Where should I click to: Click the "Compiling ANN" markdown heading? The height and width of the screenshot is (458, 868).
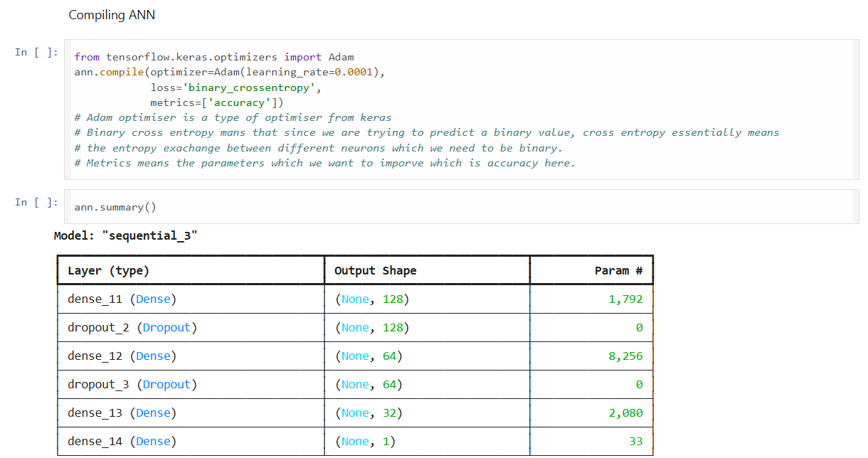point(112,15)
